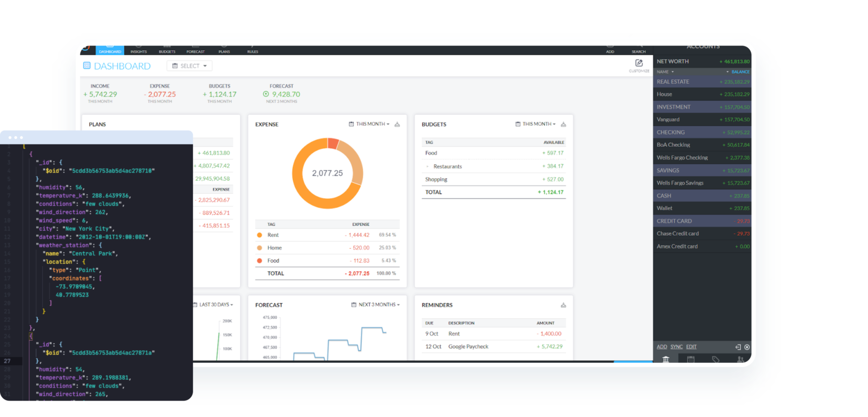Switch to the Plans tab
Image resolution: width=868 pixels, height=417 pixels.
tap(224, 50)
